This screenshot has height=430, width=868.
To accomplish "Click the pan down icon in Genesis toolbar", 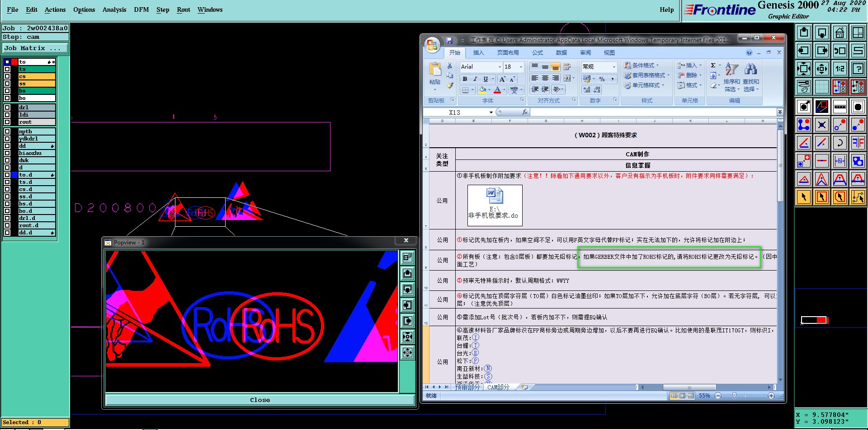I will point(822,33).
